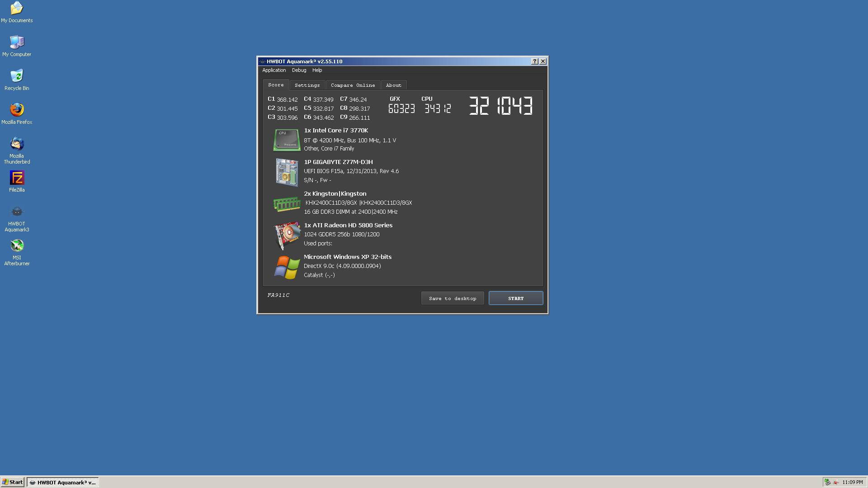Viewport: 868px width, 488px height.
Task: Click the C8 value 298.317
Action: tap(359, 108)
